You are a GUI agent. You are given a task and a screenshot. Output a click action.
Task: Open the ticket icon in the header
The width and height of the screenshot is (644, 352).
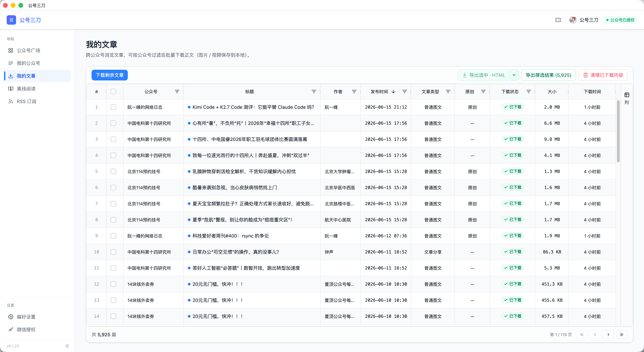point(558,20)
